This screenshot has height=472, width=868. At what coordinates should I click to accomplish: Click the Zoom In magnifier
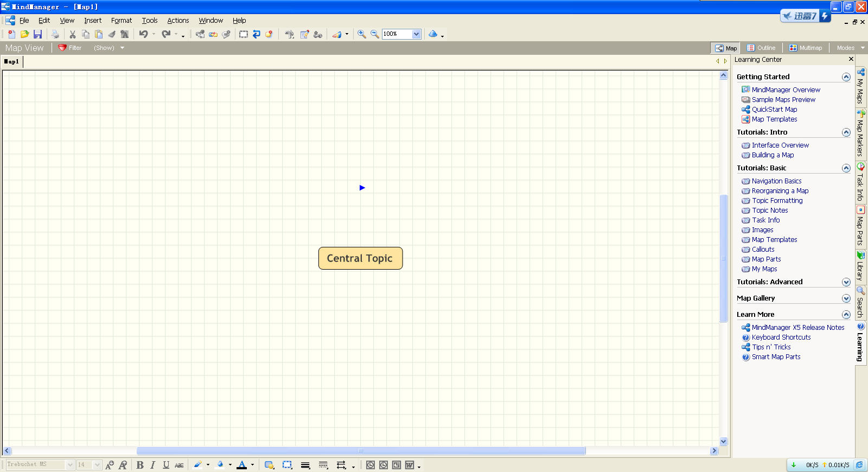[362, 34]
